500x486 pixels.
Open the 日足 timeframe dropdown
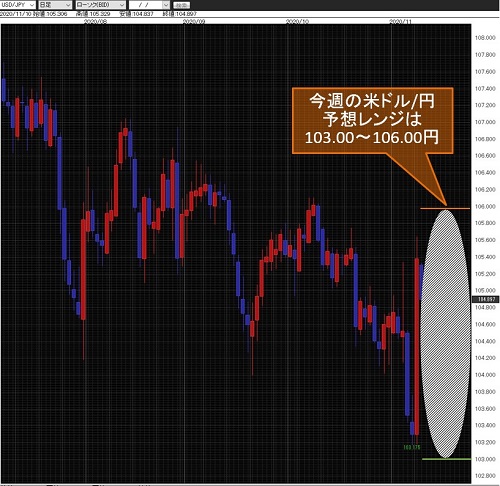pyautogui.click(x=55, y=5)
